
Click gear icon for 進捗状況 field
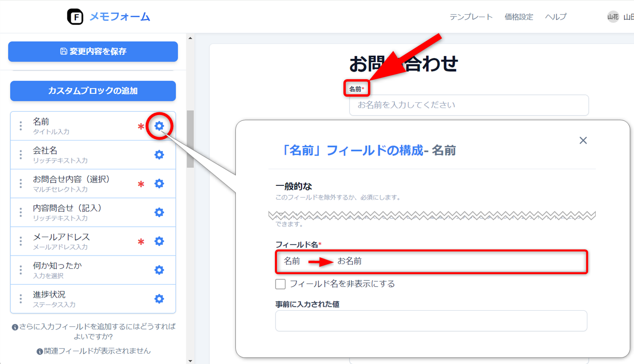[159, 298]
